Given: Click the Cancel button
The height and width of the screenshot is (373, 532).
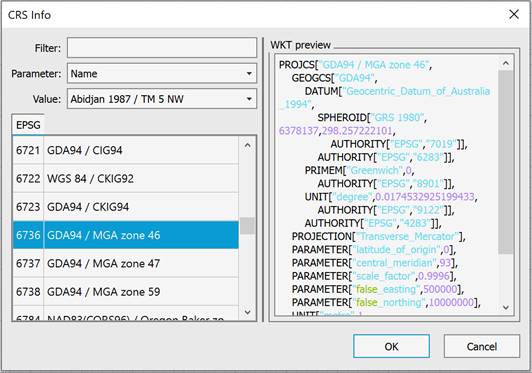Looking at the screenshot, I should pyautogui.click(x=481, y=346).
